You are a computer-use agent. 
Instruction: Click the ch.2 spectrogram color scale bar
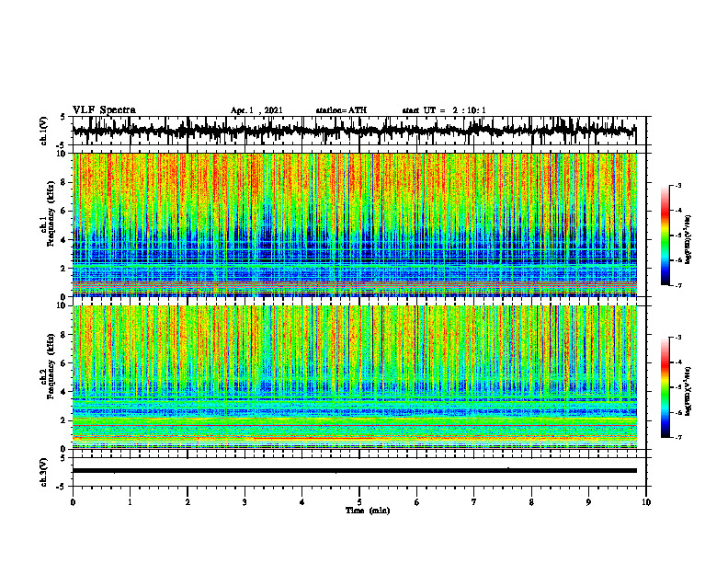[x=665, y=387]
